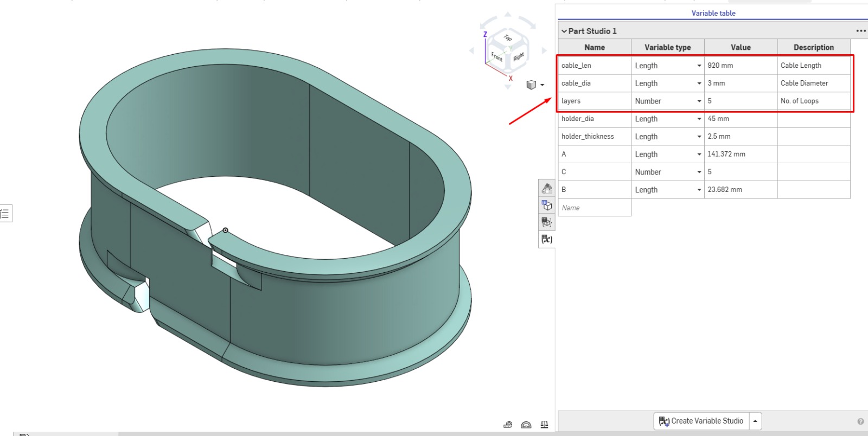Edit the 23.682 mm value cell
Image resolution: width=868 pixels, height=436 pixels.
[741, 190]
